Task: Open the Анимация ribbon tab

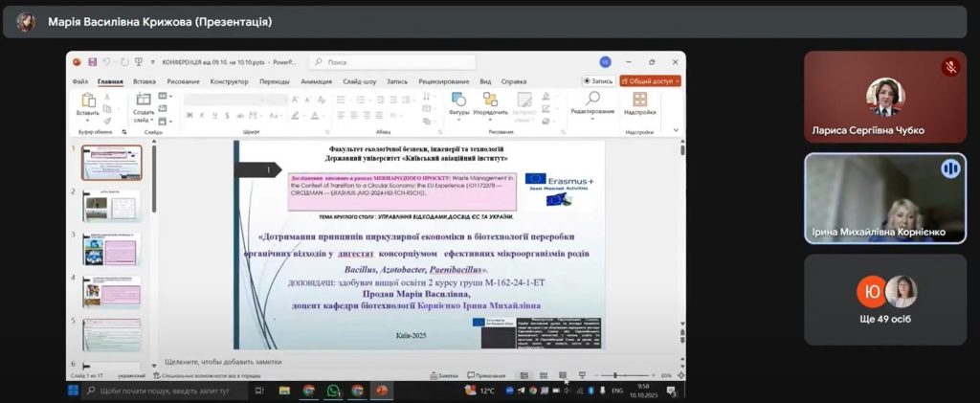Action: 316,81
